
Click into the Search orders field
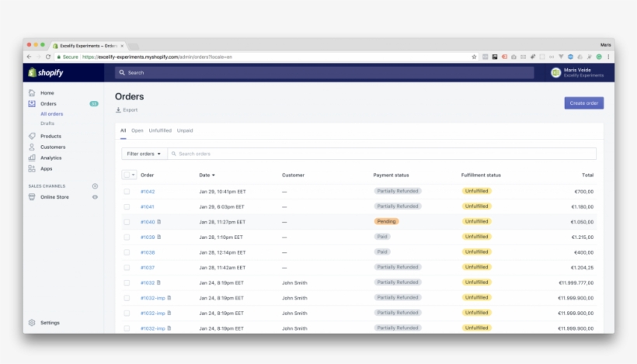click(x=381, y=154)
